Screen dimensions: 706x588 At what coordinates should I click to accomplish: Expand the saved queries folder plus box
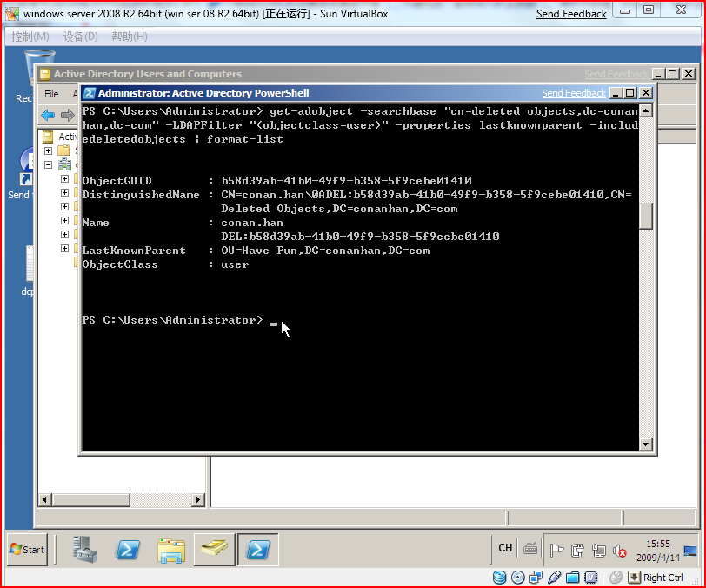coord(48,150)
